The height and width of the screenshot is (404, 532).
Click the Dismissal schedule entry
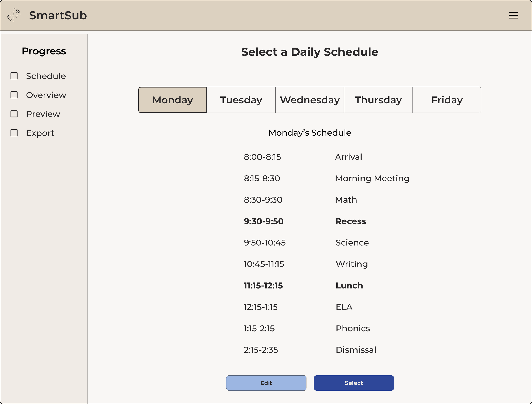(x=356, y=350)
